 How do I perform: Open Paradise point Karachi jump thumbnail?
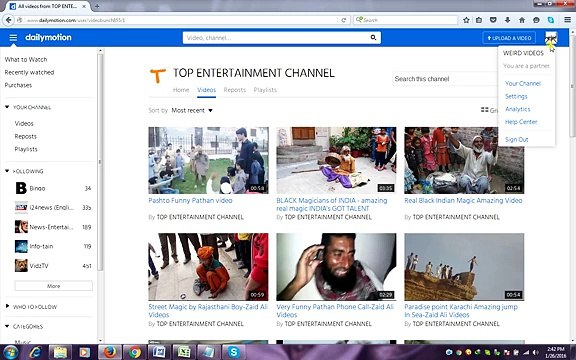click(x=464, y=267)
